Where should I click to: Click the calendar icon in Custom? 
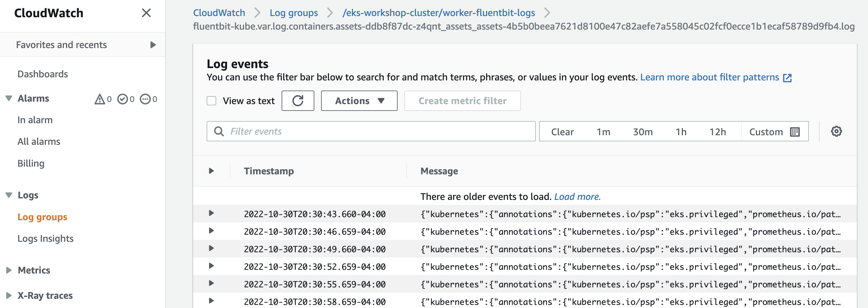(x=795, y=132)
